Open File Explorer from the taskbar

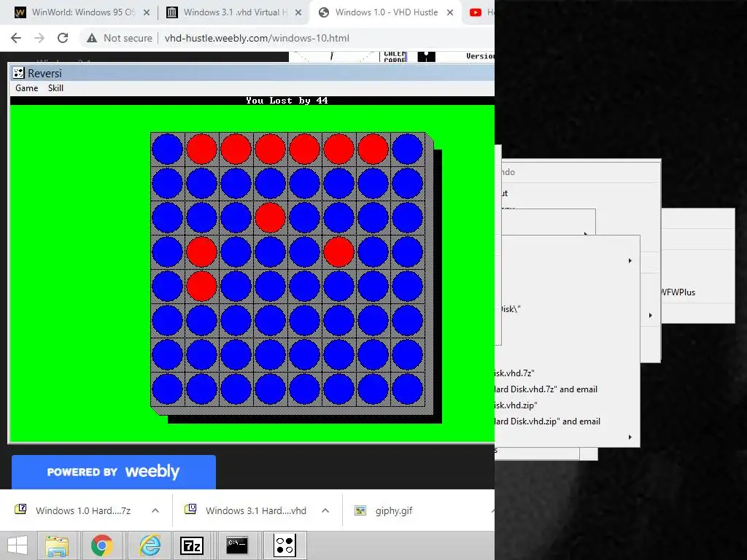click(x=57, y=545)
